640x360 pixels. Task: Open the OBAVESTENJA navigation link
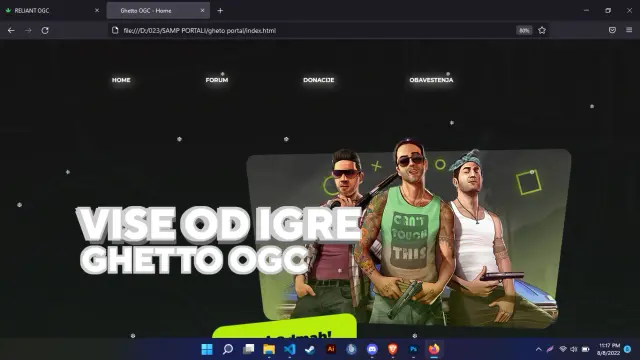(431, 80)
